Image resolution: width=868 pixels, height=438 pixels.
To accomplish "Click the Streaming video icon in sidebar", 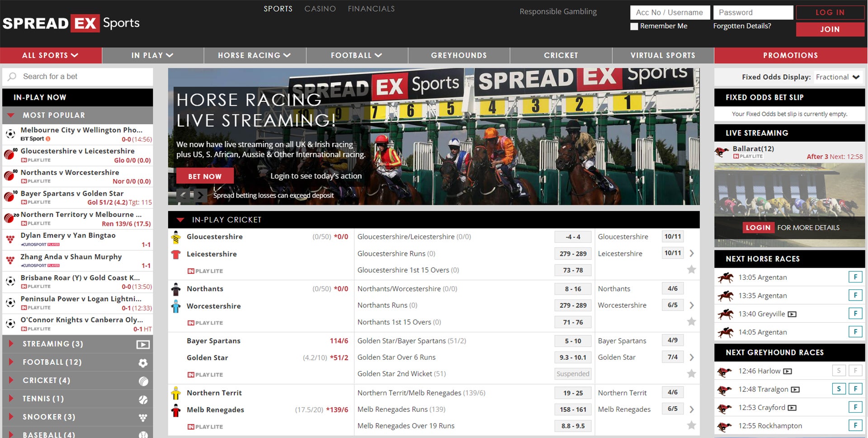I will coord(143,344).
